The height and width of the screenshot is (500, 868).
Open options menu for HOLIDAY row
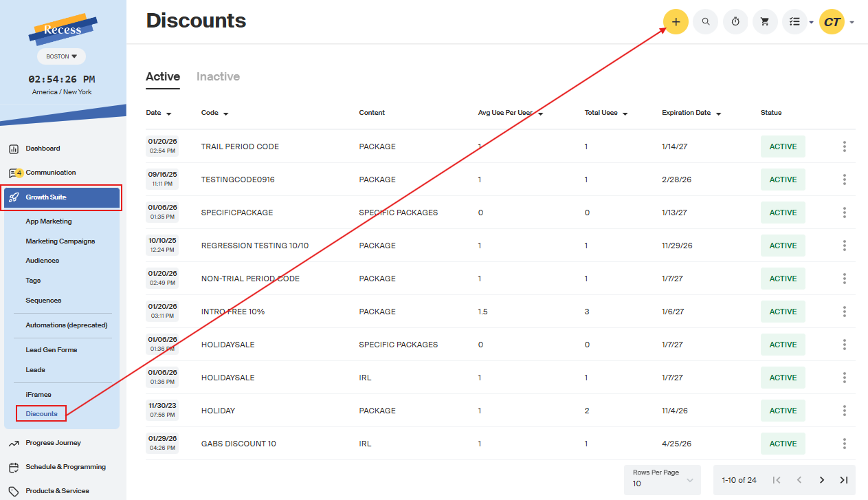[x=844, y=411]
